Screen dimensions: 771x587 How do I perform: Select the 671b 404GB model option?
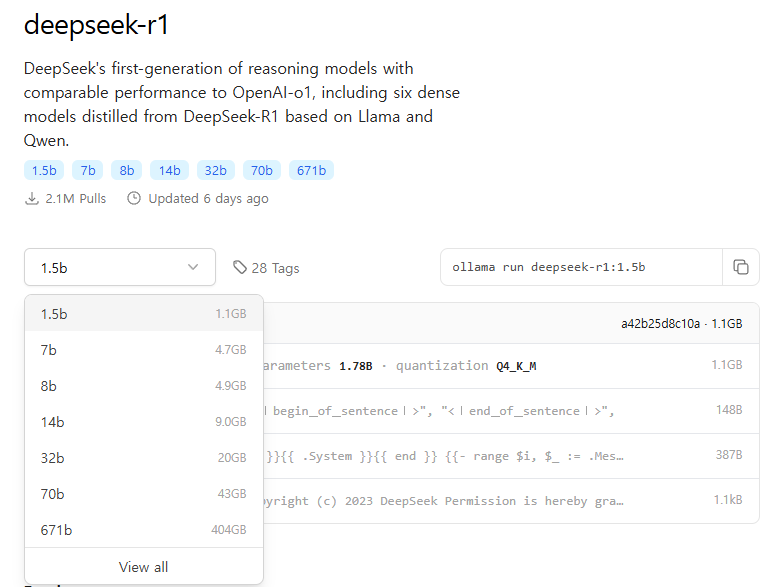coord(144,530)
